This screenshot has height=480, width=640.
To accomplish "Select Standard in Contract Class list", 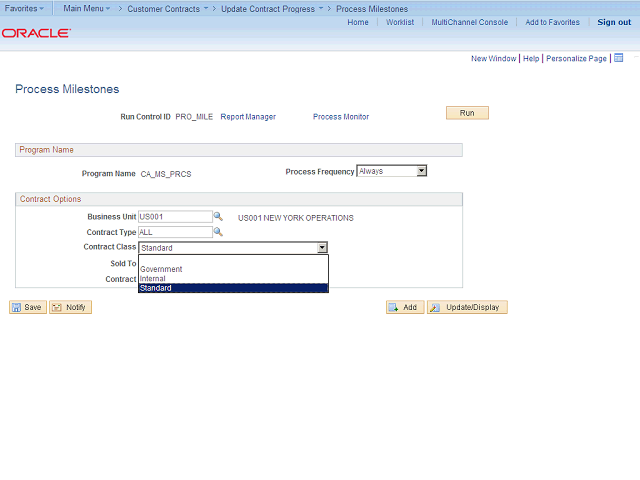I will click(233, 288).
